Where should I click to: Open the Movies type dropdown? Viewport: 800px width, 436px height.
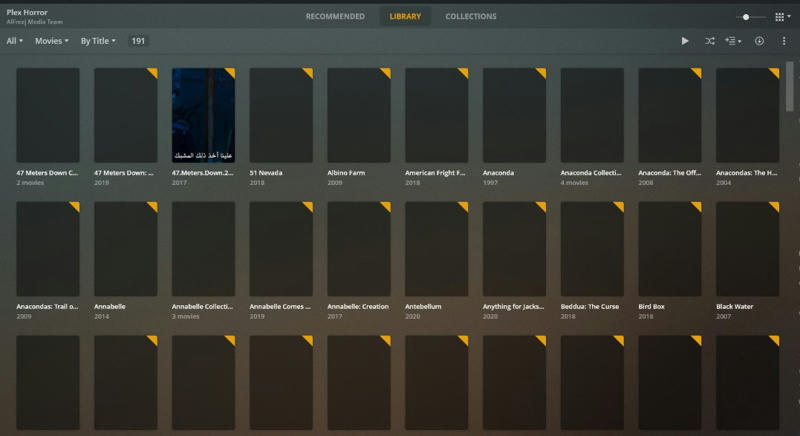[51, 41]
